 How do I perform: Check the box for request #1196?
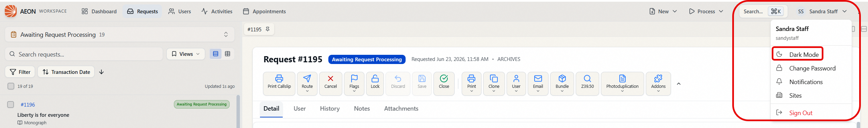pos(11,105)
